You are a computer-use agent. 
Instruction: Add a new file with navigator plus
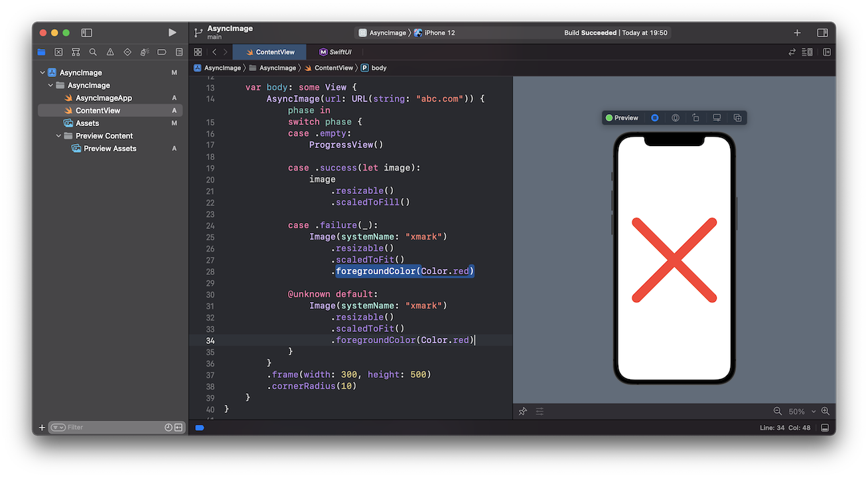coord(42,428)
